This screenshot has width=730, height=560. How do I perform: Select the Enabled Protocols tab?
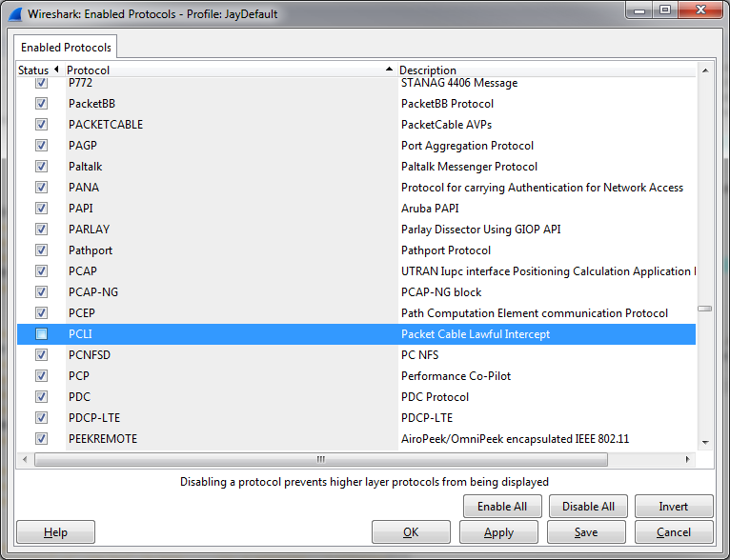66,48
